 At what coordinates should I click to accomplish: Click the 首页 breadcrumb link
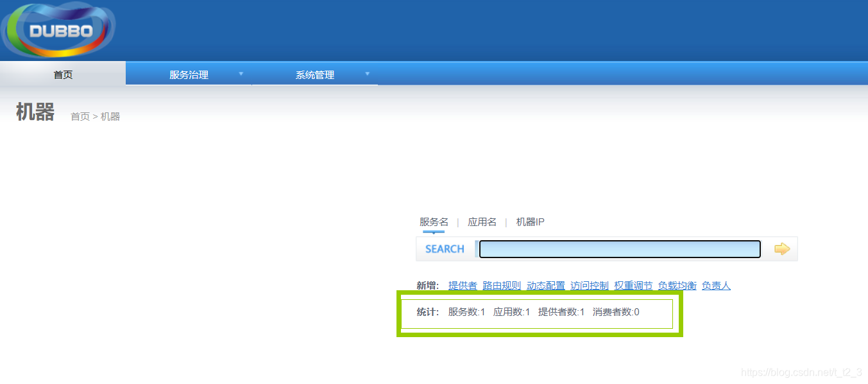click(80, 116)
